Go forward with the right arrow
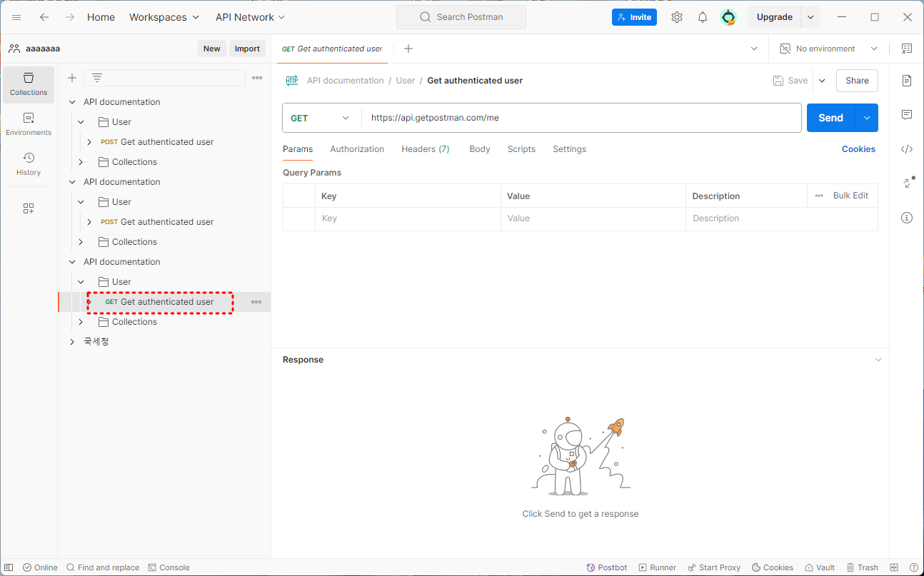924x576 pixels. point(69,17)
